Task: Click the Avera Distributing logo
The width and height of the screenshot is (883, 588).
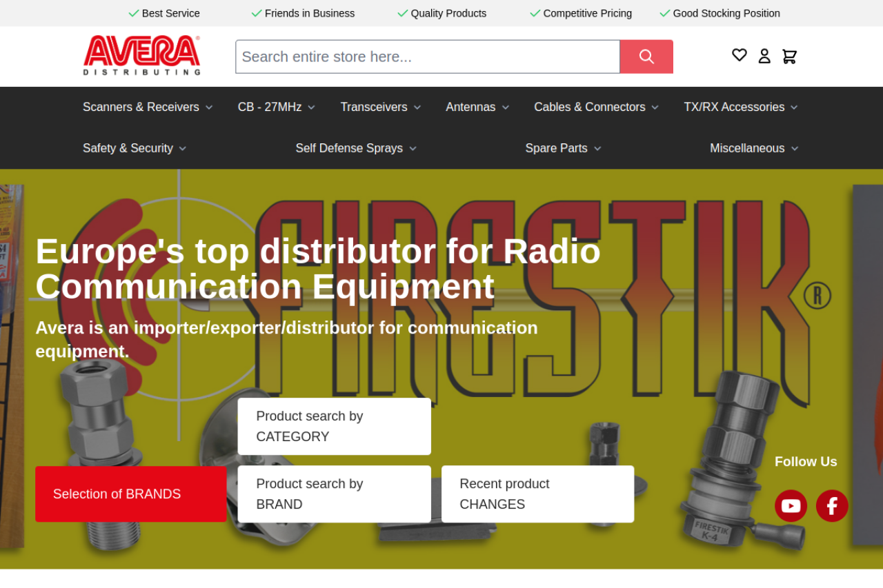Action: coord(142,55)
